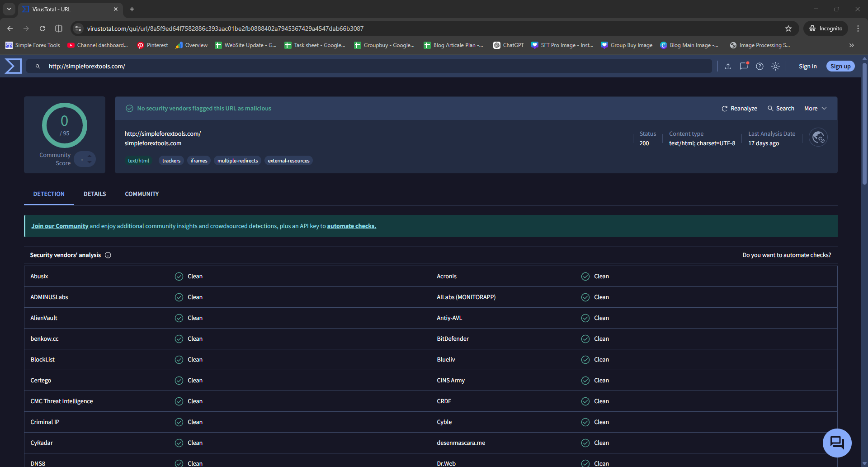The height and width of the screenshot is (467, 868).
Task: Click the security vendors info icon
Action: click(x=108, y=255)
